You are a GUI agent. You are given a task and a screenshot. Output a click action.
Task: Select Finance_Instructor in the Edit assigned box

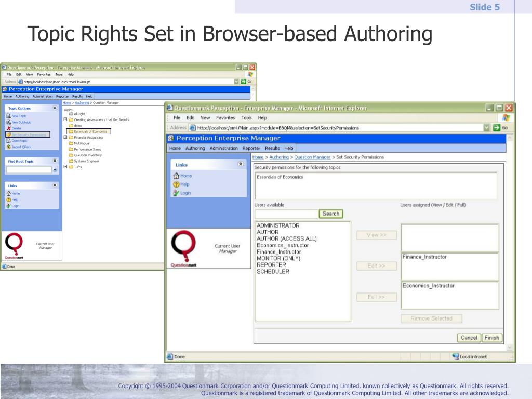[x=424, y=257]
